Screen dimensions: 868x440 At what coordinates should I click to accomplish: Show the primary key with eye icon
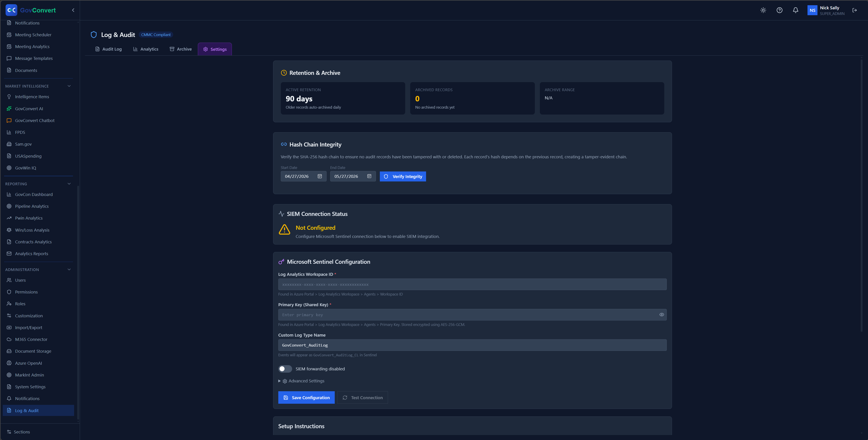pos(662,315)
